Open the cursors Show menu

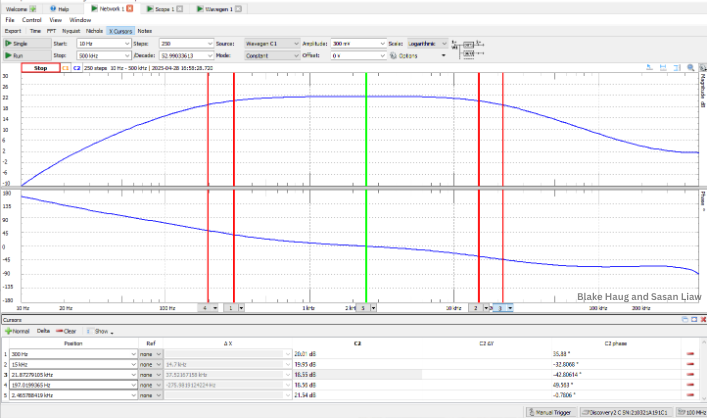100,331
